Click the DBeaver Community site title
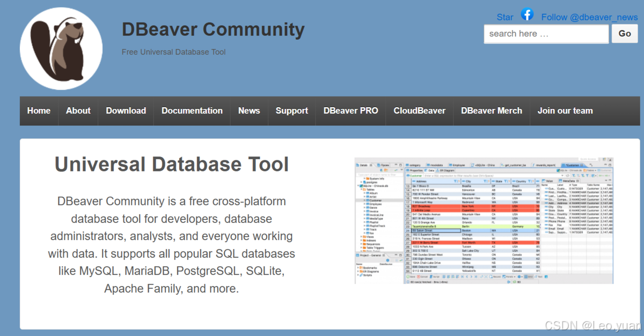Image resolution: width=644 pixels, height=336 pixels. [x=213, y=29]
